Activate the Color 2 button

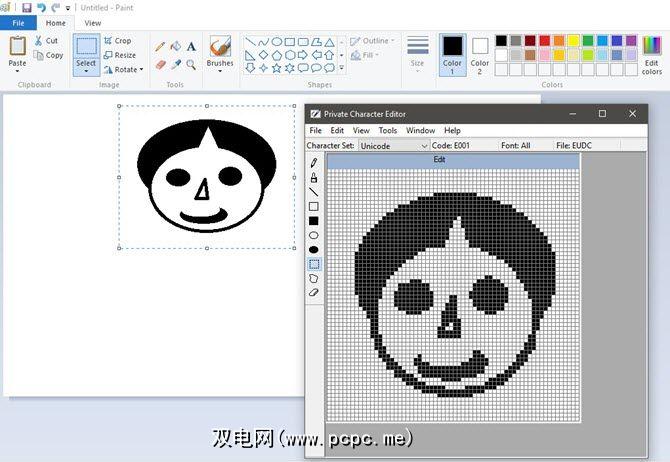tap(479, 55)
